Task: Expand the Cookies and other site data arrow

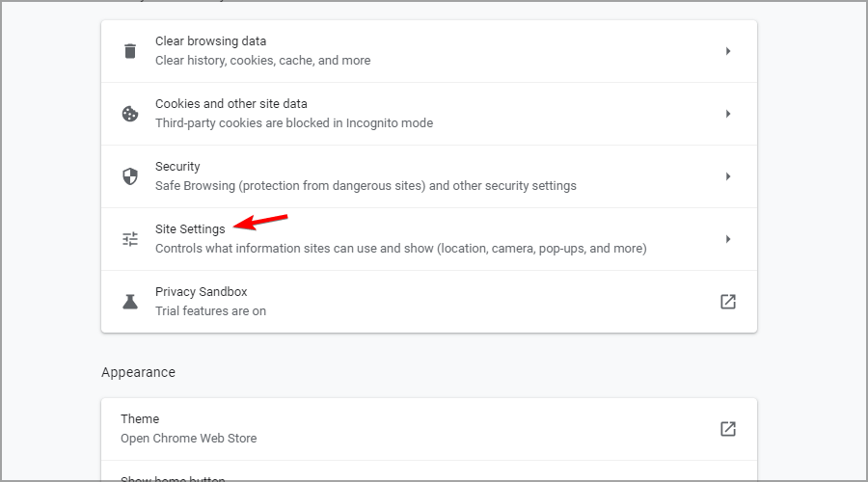Action: tap(728, 114)
